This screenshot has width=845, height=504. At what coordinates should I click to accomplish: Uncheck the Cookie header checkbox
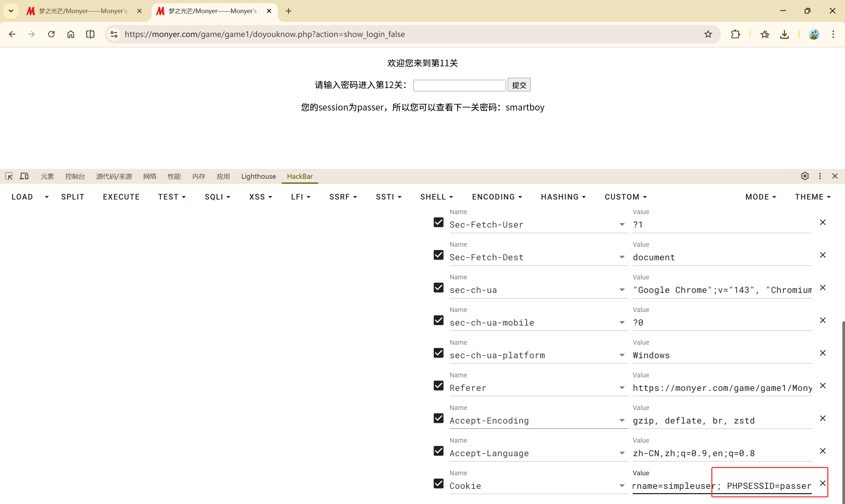click(x=438, y=483)
